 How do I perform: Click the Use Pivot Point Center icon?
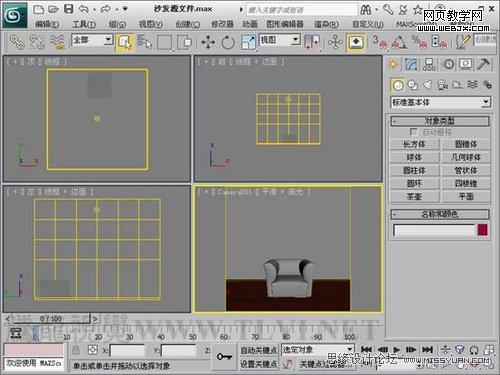(x=312, y=42)
